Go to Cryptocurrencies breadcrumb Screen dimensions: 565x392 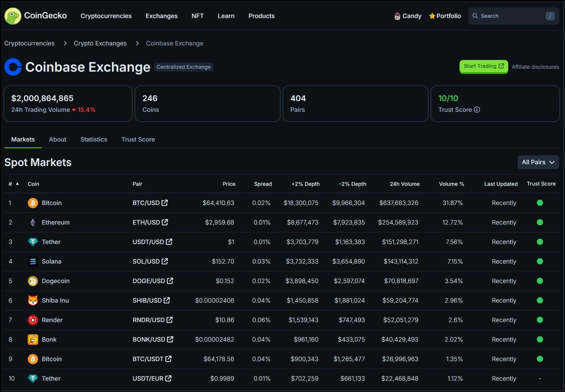point(29,43)
